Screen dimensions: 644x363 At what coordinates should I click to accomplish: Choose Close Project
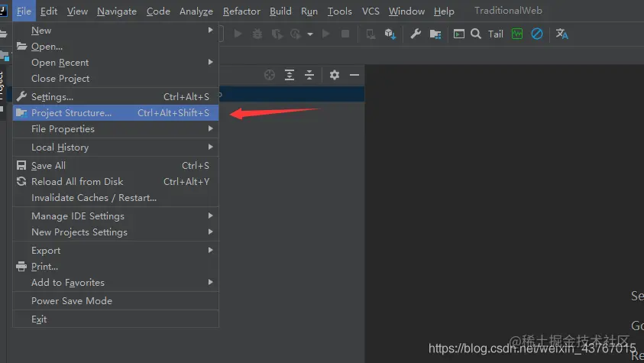coord(116,79)
